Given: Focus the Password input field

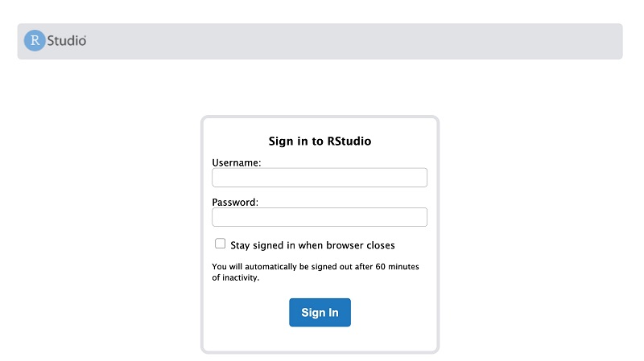Looking at the screenshot, I should [x=320, y=217].
